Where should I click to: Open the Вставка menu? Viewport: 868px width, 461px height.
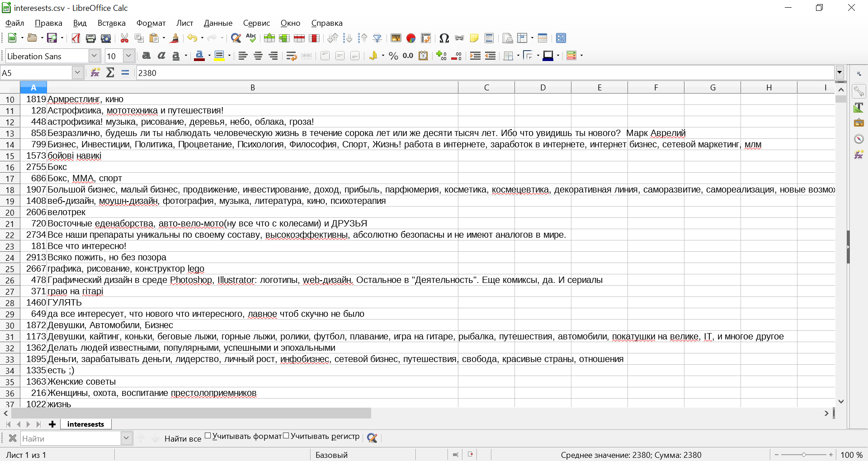coord(111,23)
